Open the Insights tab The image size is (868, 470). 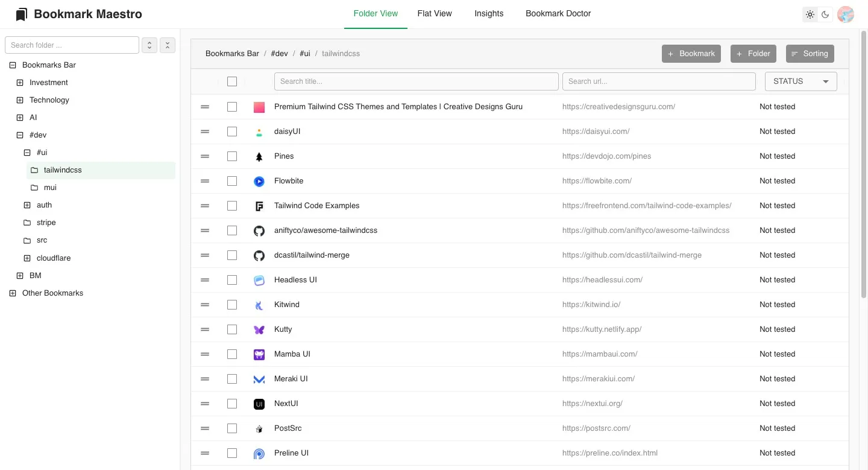click(x=489, y=14)
